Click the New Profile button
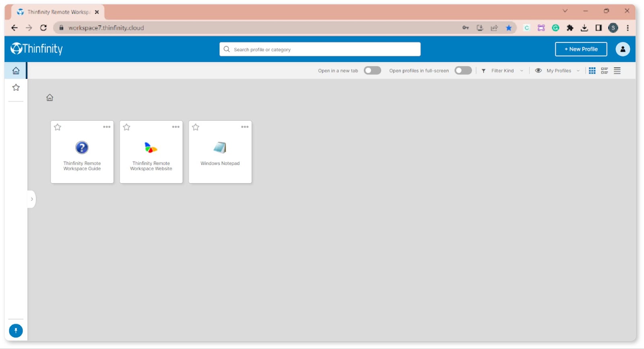 [x=581, y=49]
